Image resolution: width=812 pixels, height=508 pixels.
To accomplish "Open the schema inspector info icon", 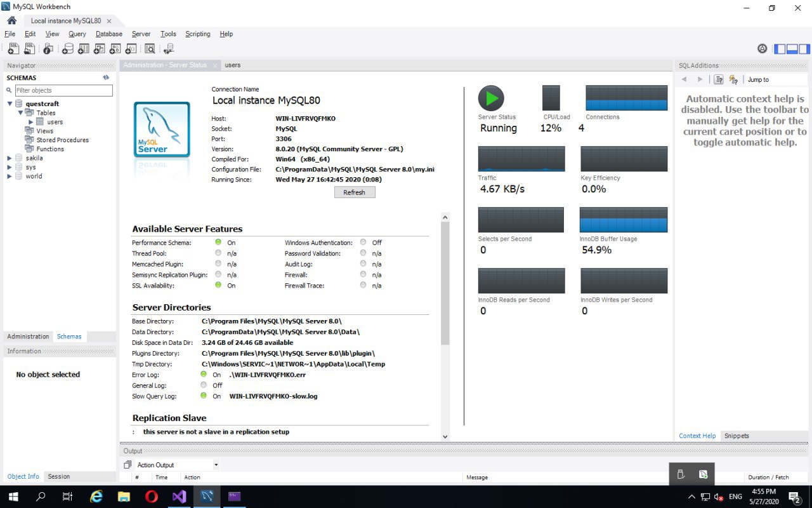I will (x=49, y=48).
